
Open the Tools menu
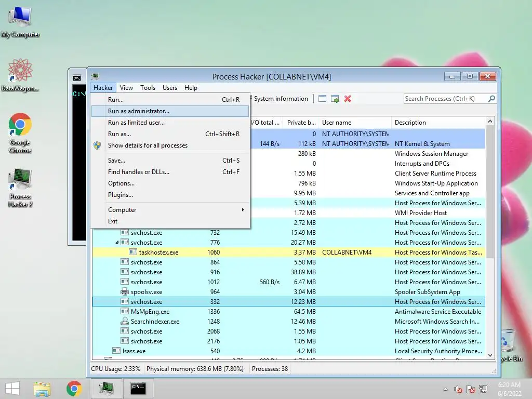click(148, 87)
